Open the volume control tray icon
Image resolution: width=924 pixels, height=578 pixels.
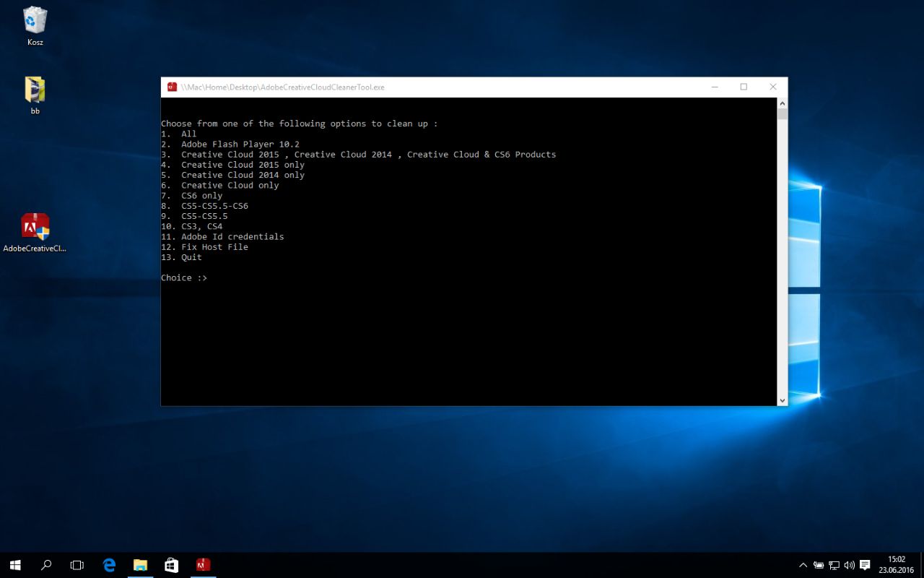(x=849, y=565)
